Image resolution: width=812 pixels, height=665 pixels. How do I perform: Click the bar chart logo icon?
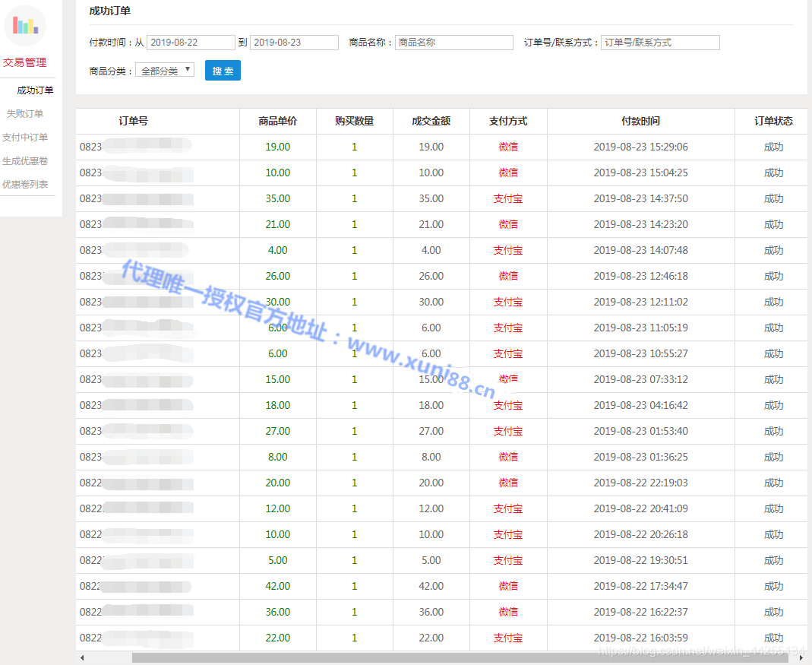pyautogui.click(x=25, y=25)
